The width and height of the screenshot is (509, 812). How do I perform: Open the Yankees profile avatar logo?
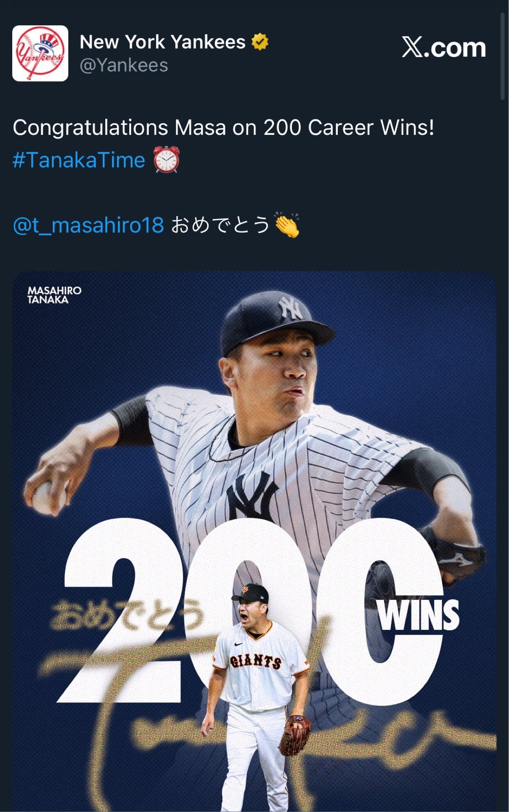point(40,53)
